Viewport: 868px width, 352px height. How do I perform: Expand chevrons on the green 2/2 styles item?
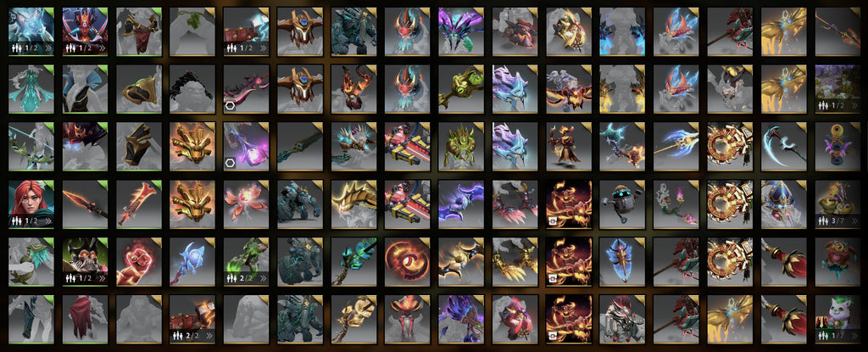pos(263,278)
